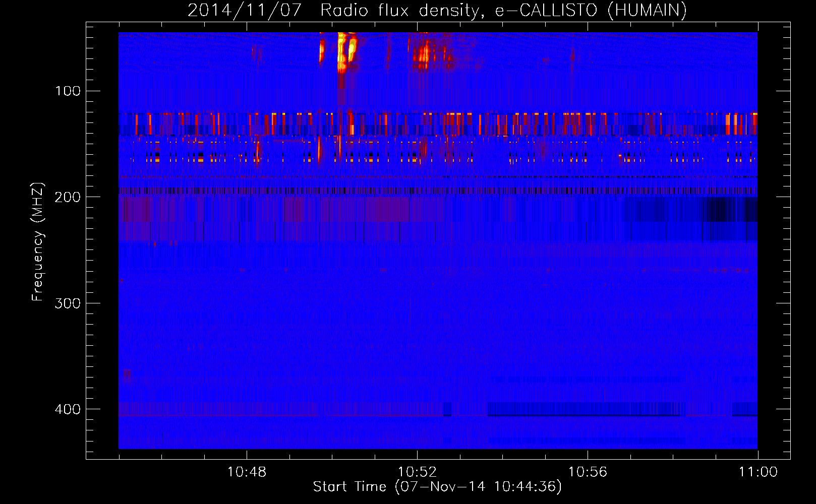816x504 pixels.
Task: Click the 400 frequency tick label
Action: (68, 409)
